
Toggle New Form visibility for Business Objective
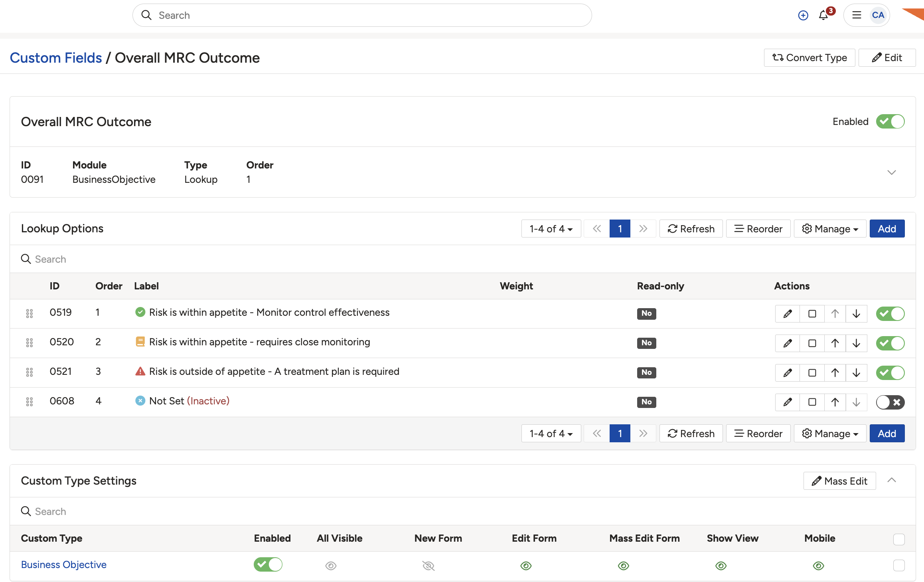[x=428, y=566]
